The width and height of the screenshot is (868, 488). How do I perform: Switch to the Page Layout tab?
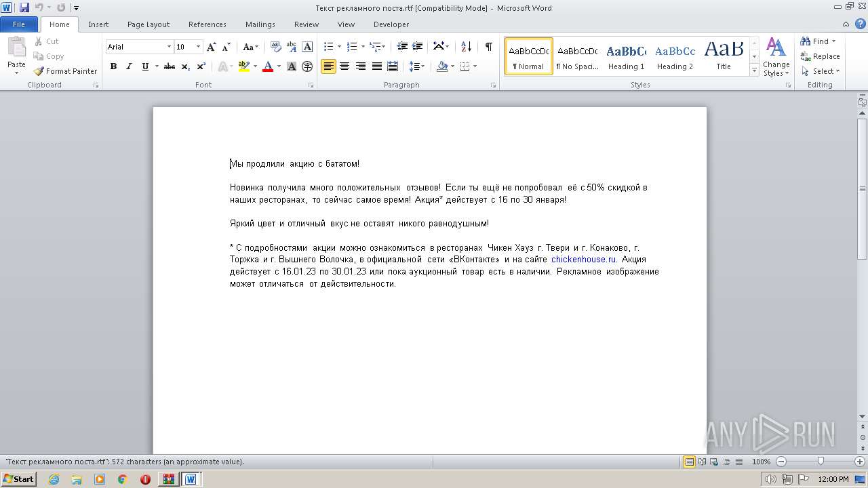[x=149, y=24]
